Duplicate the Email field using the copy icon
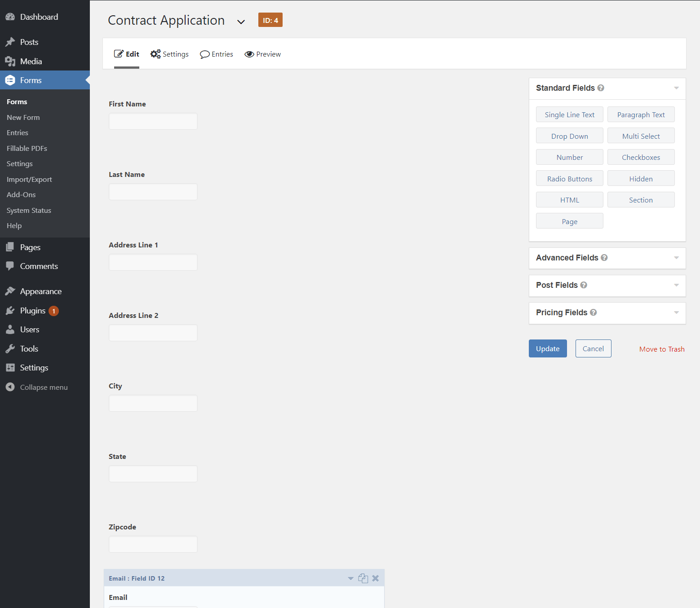700x608 pixels. [363, 578]
